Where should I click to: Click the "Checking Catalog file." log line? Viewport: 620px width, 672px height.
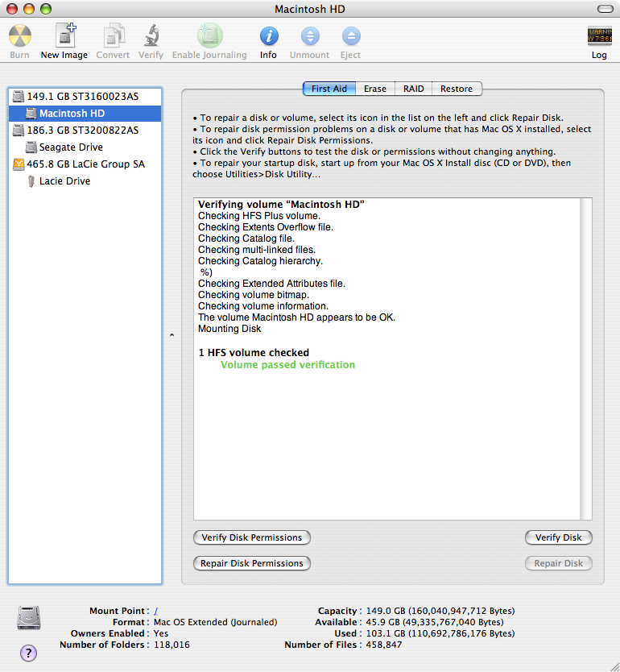pos(246,239)
